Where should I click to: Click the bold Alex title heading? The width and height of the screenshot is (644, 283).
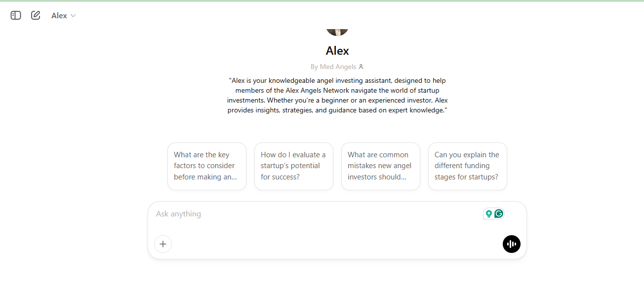click(x=337, y=51)
